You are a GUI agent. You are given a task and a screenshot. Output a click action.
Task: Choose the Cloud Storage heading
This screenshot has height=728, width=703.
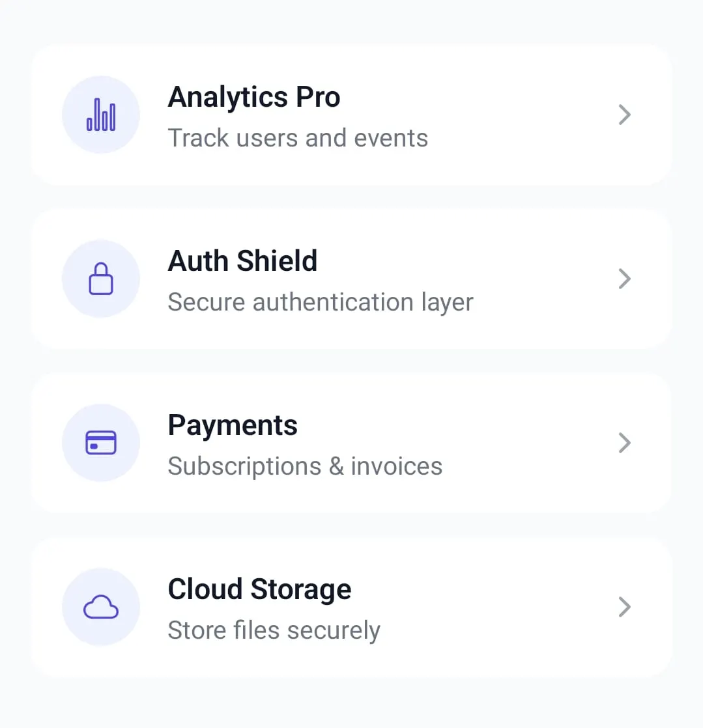click(259, 589)
